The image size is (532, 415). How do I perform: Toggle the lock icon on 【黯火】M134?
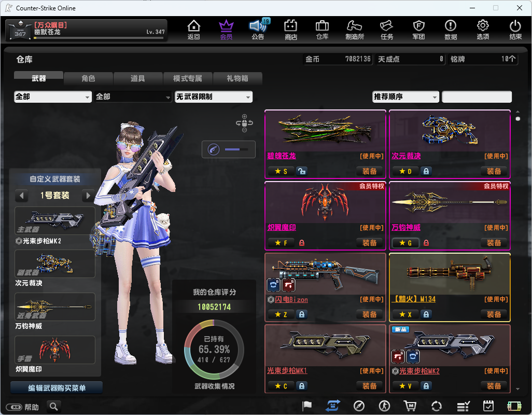[x=426, y=314]
